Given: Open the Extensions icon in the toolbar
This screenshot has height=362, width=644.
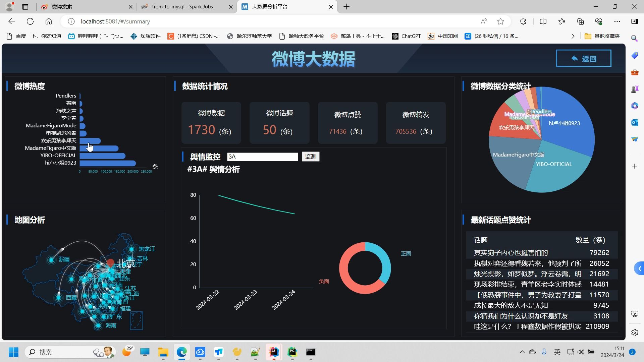Looking at the screenshot, I should [x=523, y=21].
